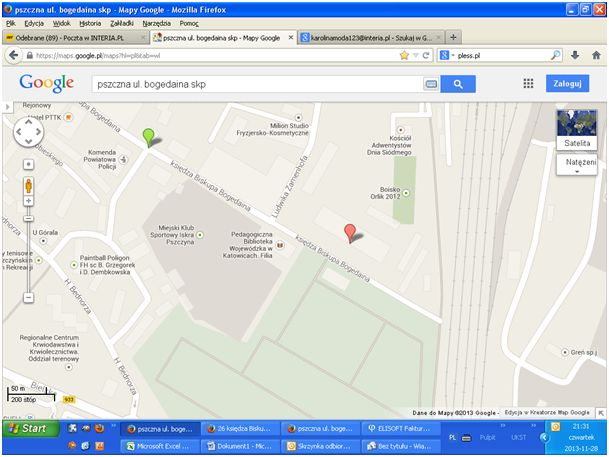Switch to the Odebrane Poczta INTERIA.PL tab

[76, 38]
